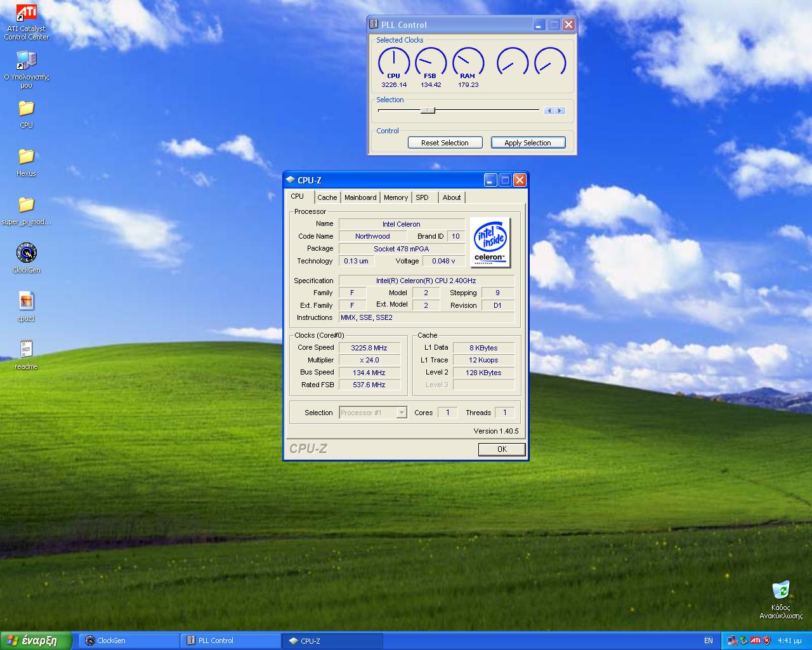
Task: Click the Package field Socket 478 mPGA
Action: (402, 249)
